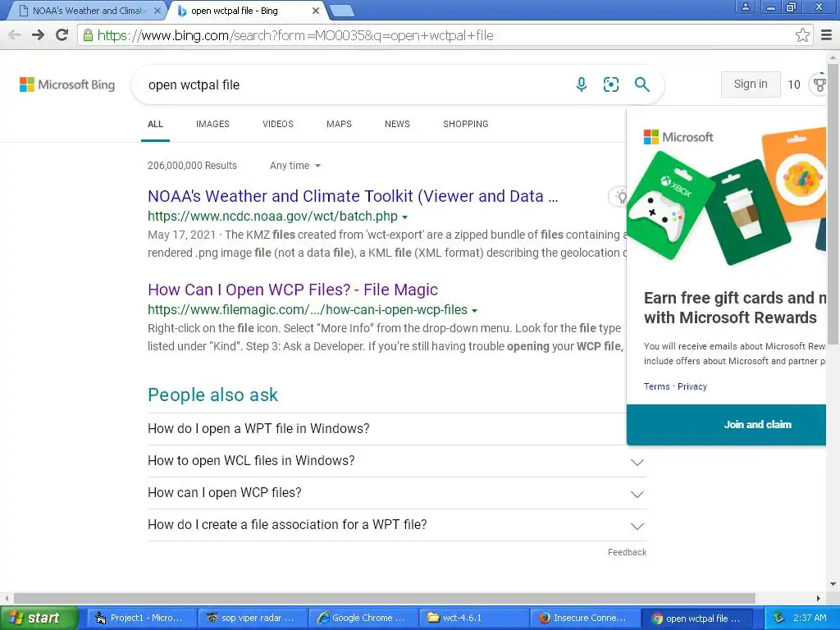Image resolution: width=840 pixels, height=630 pixels.
Task: Select the ALL search tab
Action: point(155,125)
